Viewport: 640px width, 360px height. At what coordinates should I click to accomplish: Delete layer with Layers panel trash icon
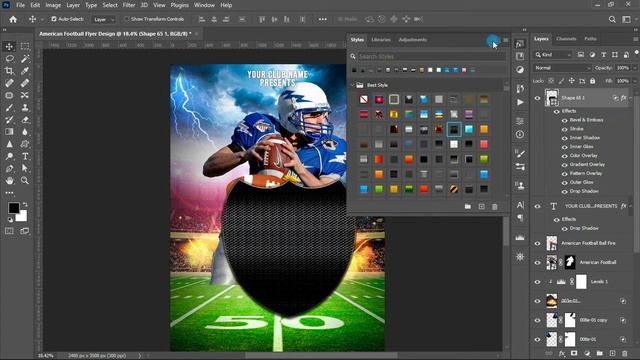[625, 353]
